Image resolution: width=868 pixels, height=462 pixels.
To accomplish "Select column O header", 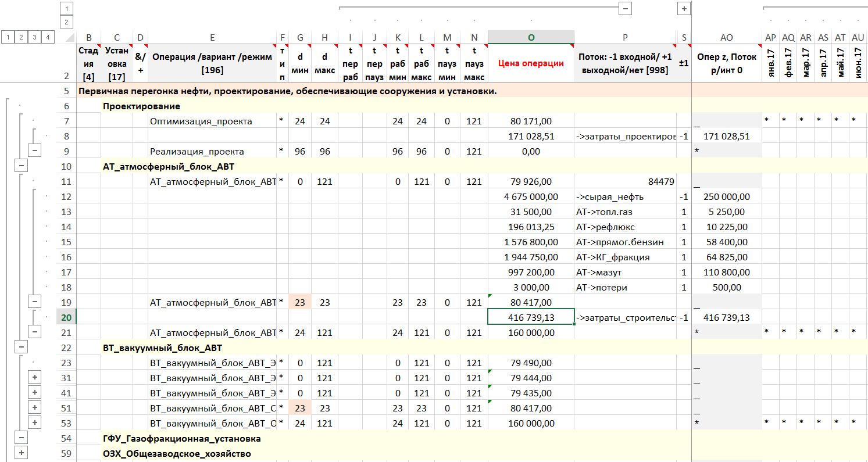I will (530, 37).
